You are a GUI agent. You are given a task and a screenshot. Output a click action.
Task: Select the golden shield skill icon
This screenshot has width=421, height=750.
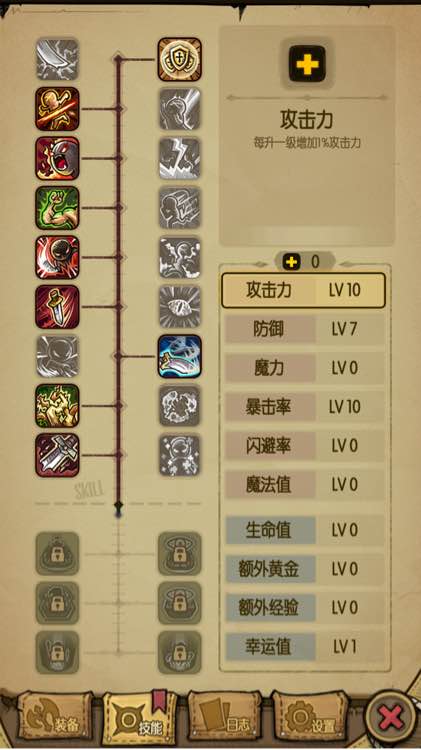(x=179, y=60)
